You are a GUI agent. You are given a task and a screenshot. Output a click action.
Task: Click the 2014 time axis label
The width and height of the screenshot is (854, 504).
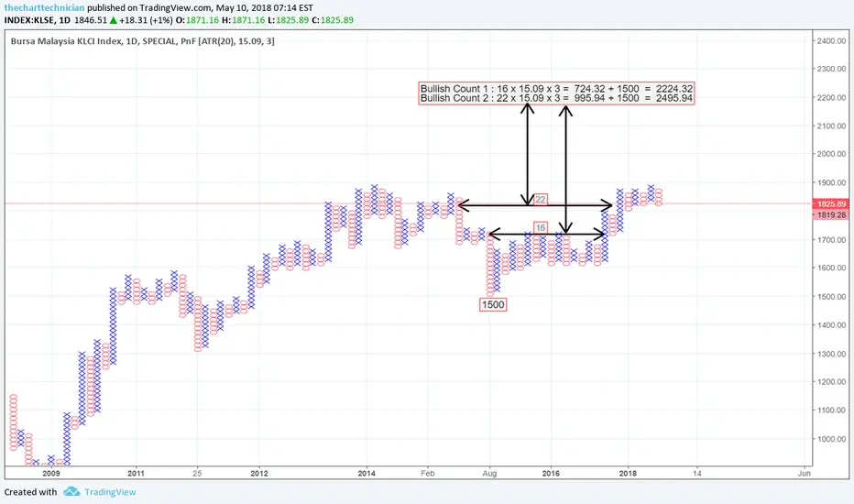(367, 474)
